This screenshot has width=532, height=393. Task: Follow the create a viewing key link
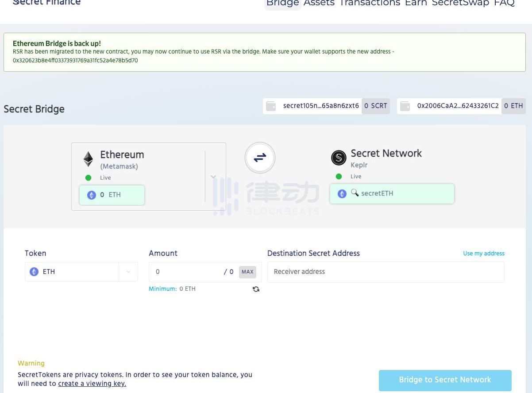click(92, 384)
